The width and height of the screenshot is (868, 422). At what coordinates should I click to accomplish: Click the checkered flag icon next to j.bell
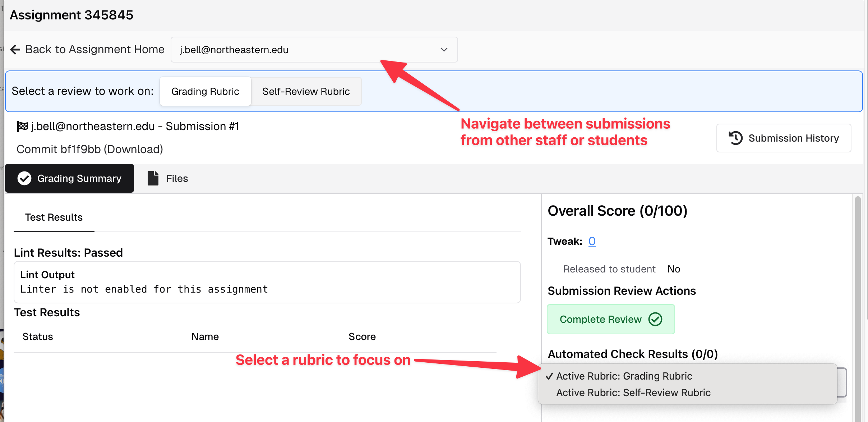(22, 126)
